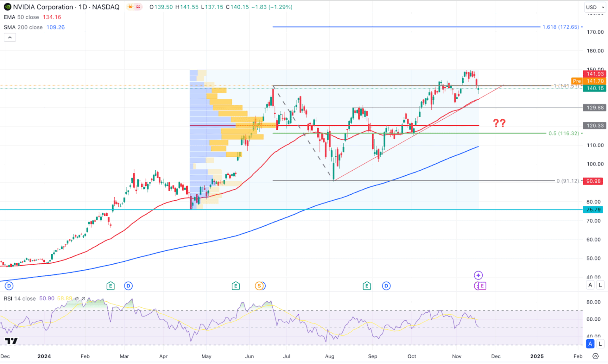
Task: Click the red 141.93 price label
Action: pos(595,74)
